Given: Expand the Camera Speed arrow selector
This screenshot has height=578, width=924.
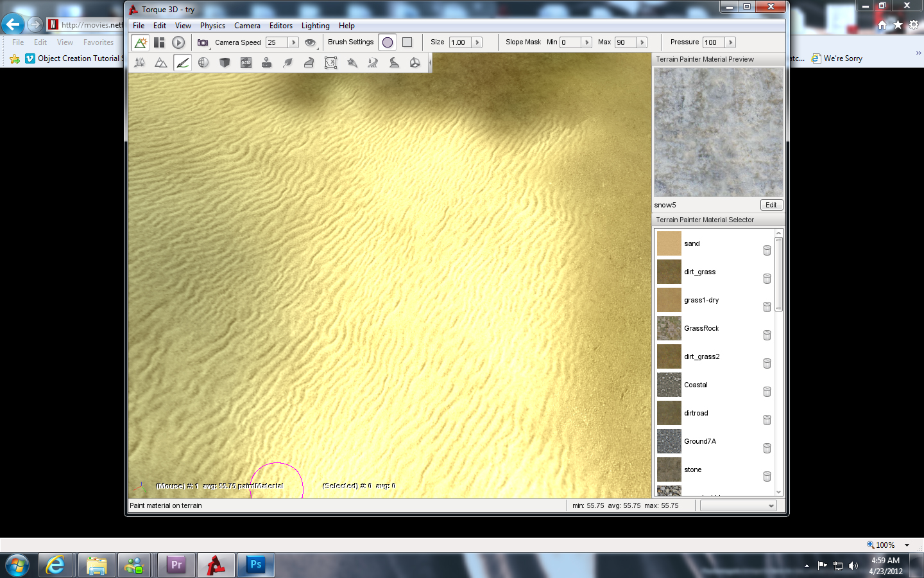Looking at the screenshot, I should click(x=293, y=42).
